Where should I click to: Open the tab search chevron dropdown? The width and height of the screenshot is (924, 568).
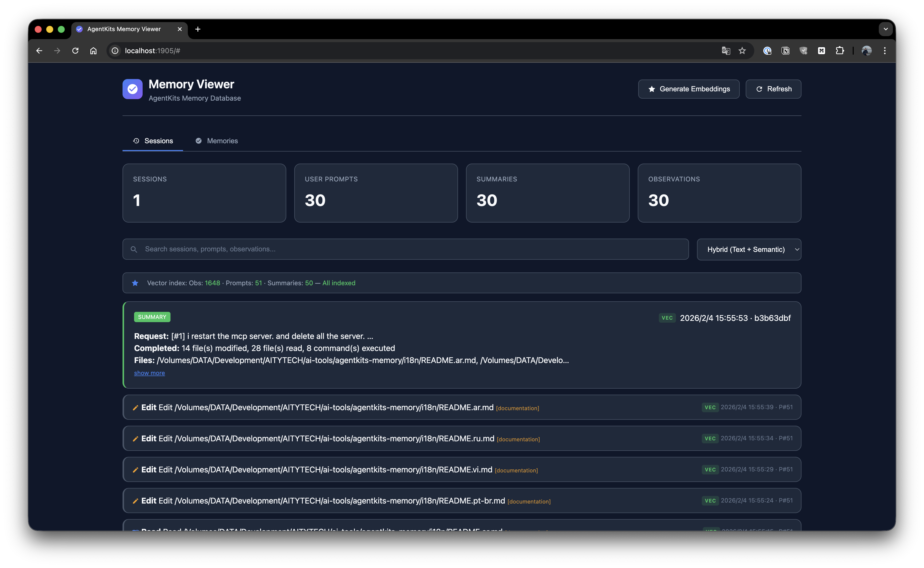(x=885, y=29)
